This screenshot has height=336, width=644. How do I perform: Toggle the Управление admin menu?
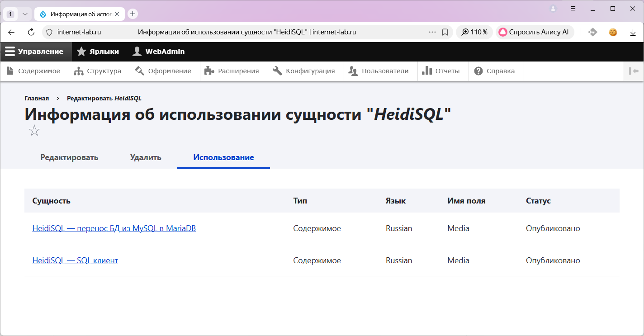(35, 52)
